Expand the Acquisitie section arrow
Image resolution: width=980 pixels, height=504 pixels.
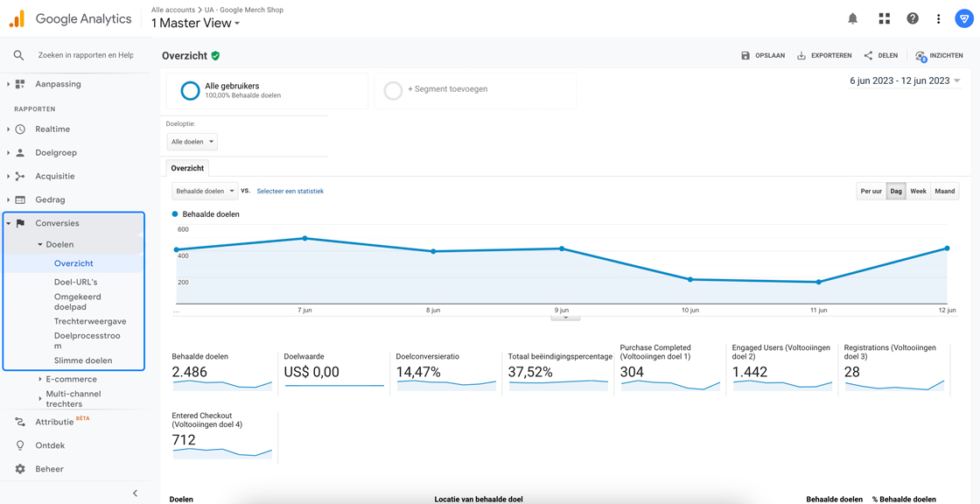pyautogui.click(x=8, y=177)
